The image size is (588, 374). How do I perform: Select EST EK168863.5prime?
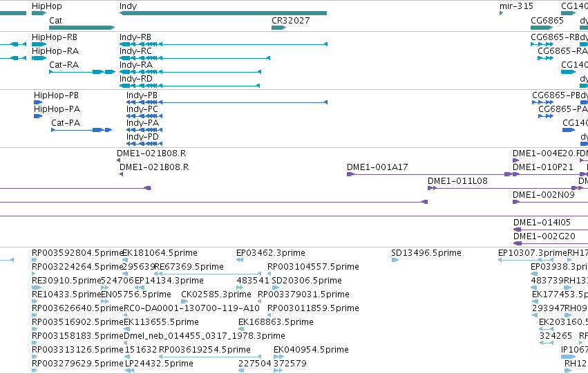click(276, 323)
